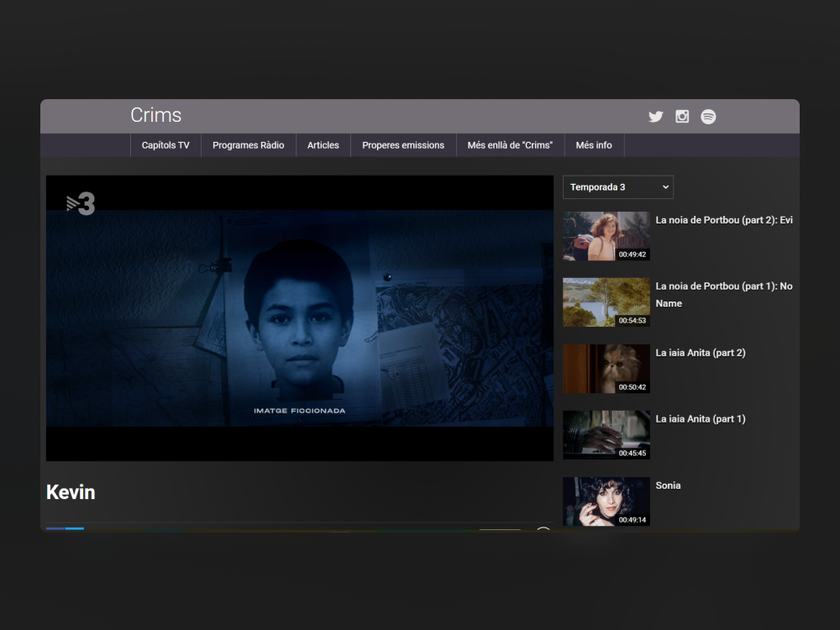
Task: Click the Crims site title
Action: tap(156, 116)
